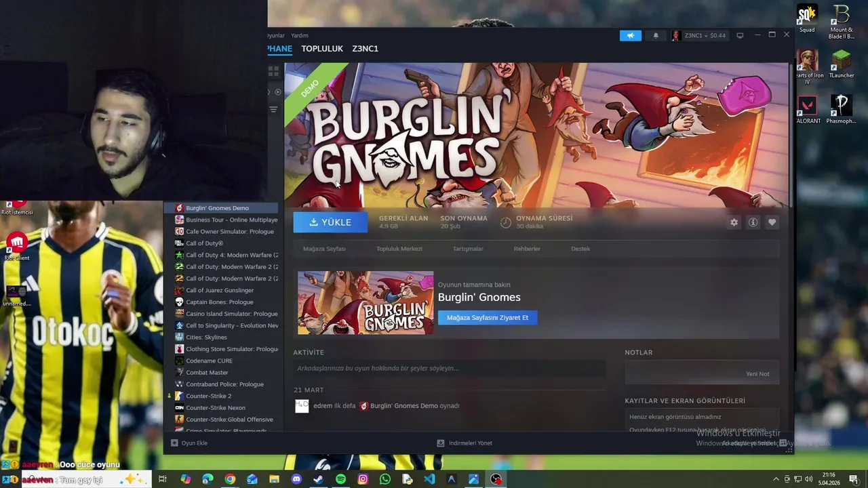Image resolution: width=868 pixels, height=488 pixels.
Task: Open the Riot client desktop icon
Action: [x=16, y=247]
